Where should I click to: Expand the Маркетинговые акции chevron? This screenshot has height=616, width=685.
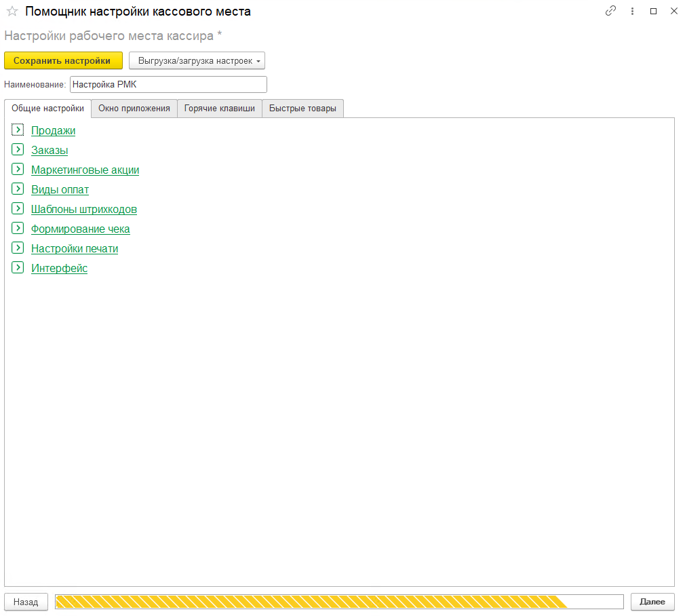click(x=18, y=170)
